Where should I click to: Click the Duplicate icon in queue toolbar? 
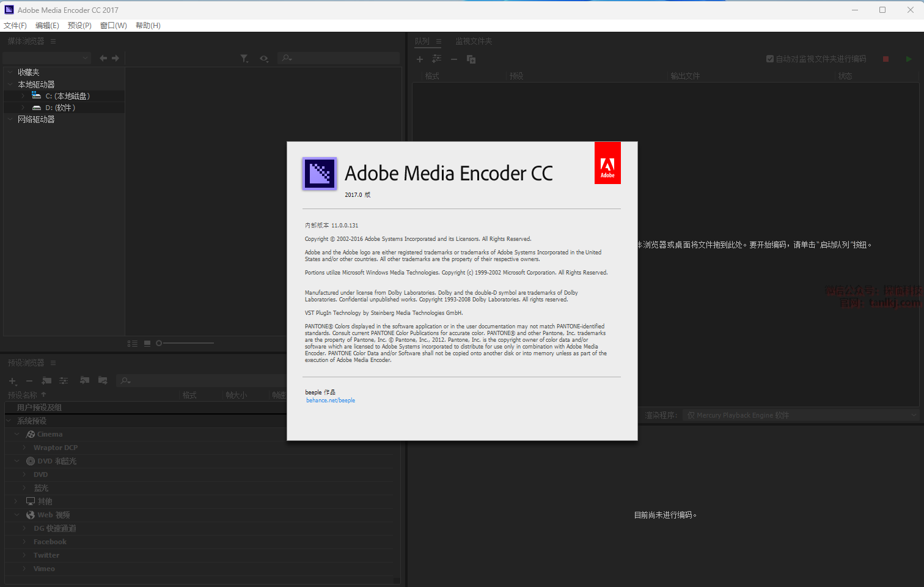pos(471,59)
